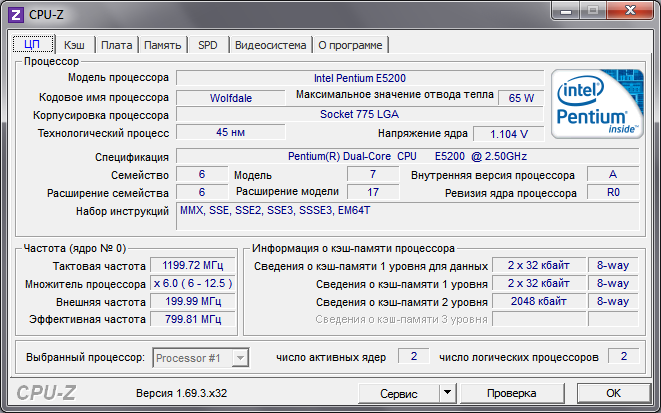
Task: Click the processor model name field
Action: [x=360, y=78]
